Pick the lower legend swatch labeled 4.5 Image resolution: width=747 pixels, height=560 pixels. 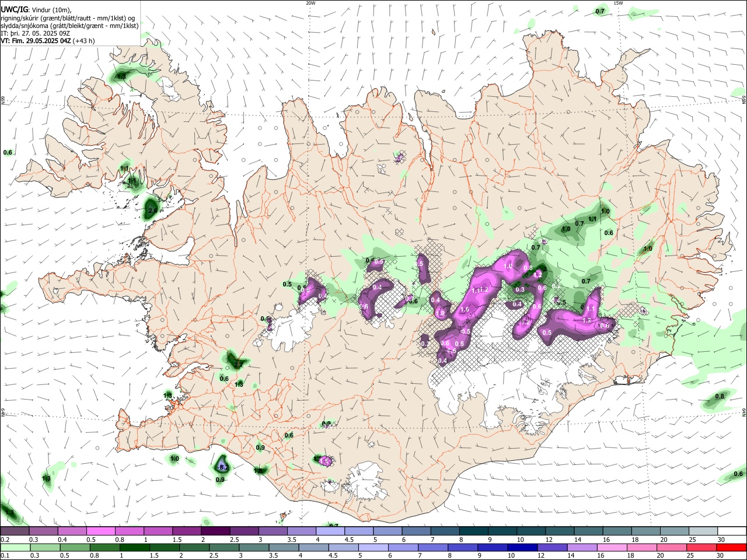(344, 547)
